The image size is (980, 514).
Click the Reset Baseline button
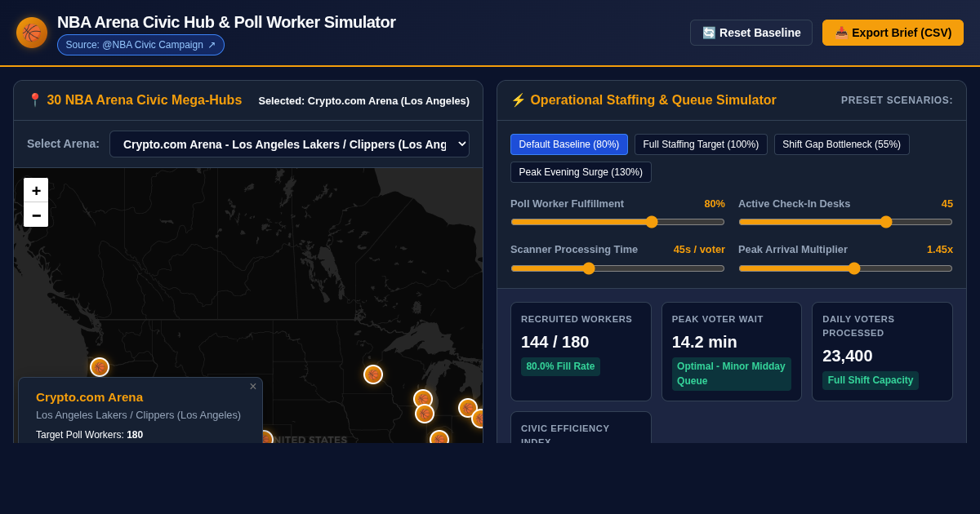[751, 33]
